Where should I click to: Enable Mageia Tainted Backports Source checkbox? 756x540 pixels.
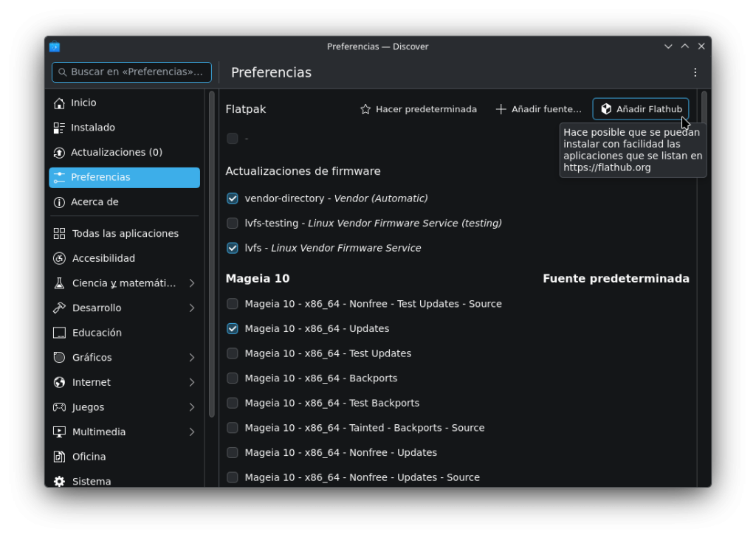(233, 428)
